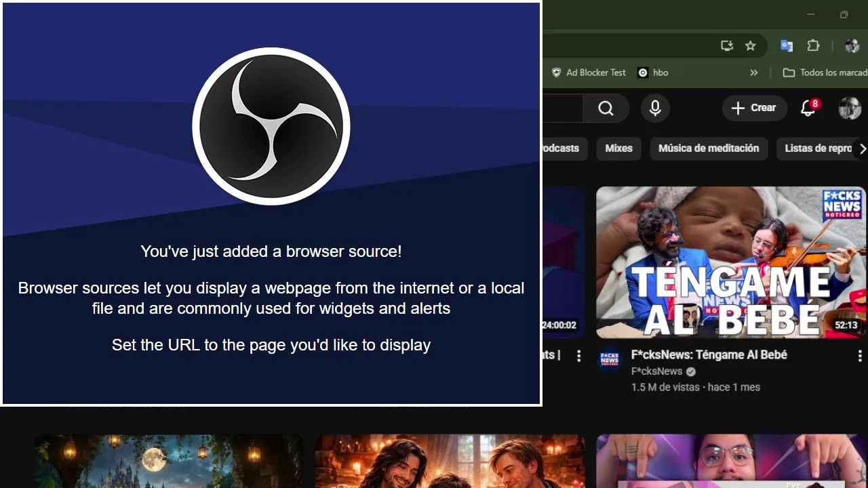Open the Chrome extensions puzzle icon

coord(813,46)
